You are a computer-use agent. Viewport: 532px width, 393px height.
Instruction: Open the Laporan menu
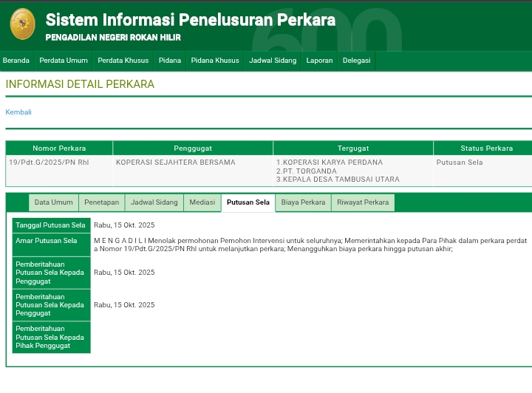pyautogui.click(x=319, y=61)
